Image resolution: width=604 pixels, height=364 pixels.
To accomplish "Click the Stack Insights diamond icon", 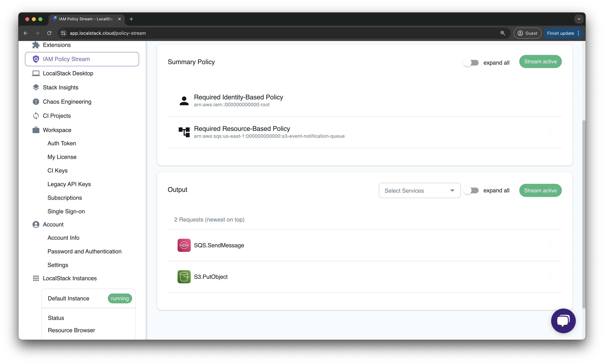I will pos(35,87).
